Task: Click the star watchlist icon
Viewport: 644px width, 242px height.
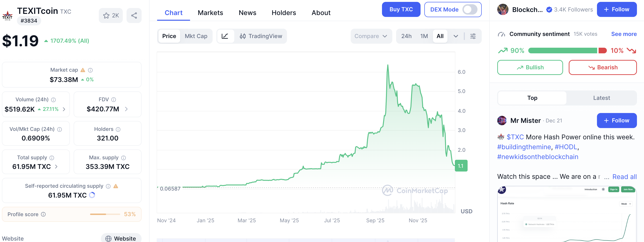Action: tap(107, 16)
